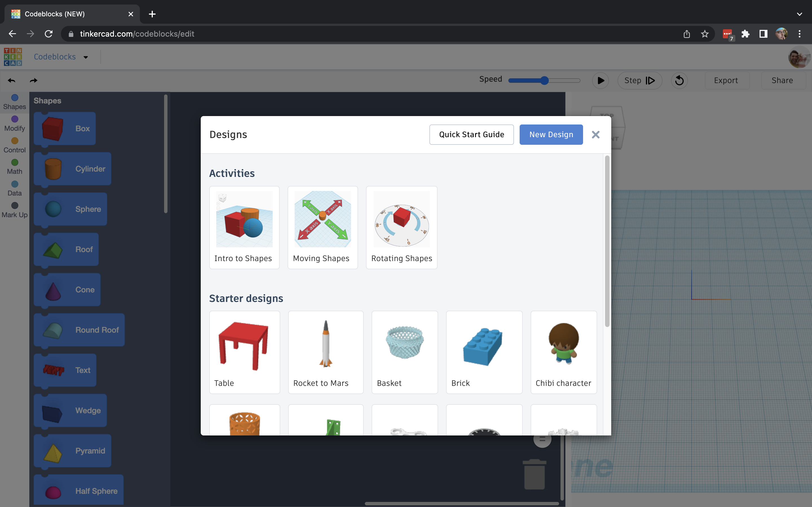Click the undo arrow
The height and width of the screenshot is (507, 812).
click(11, 81)
